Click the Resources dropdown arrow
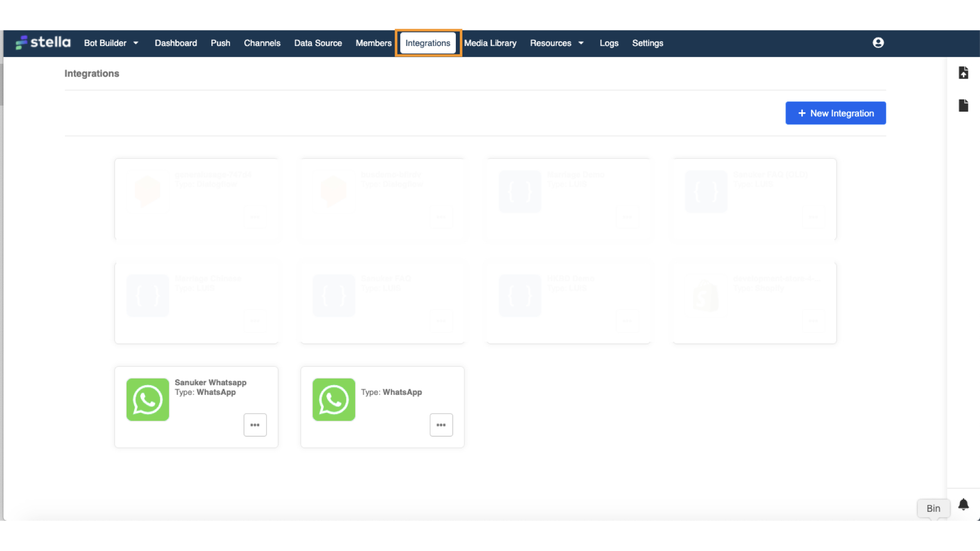 [581, 43]
